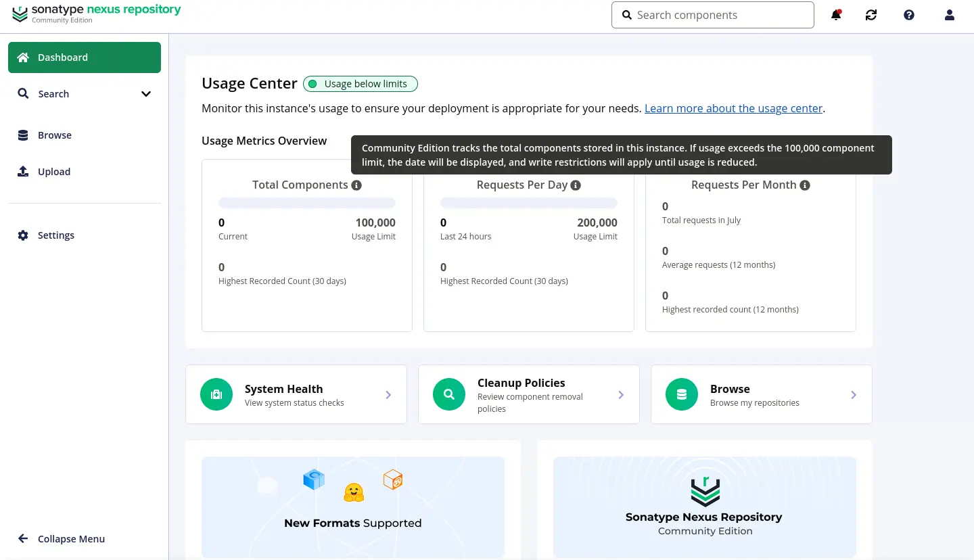Open Cleanup Policies card arrow

point(621,395)
